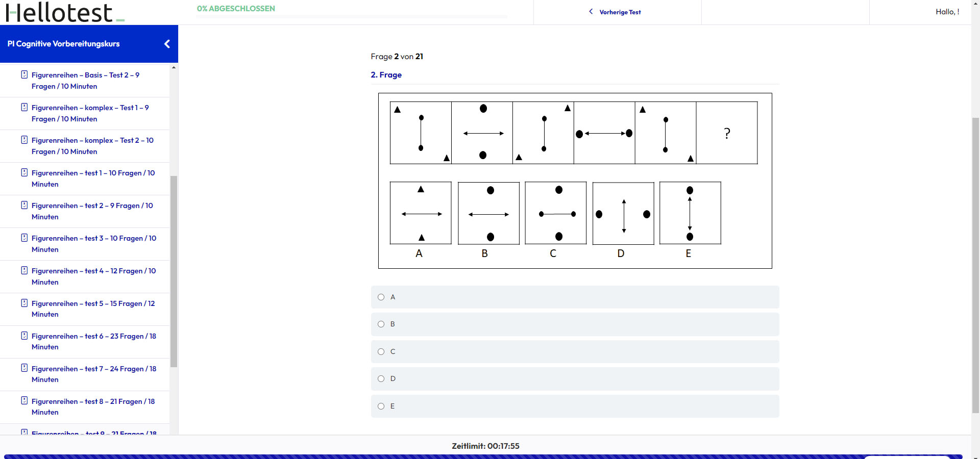Viewport: 980px width, 459px height.
Task: Click the quiz icon beside Figurenreihen test 7
Action: point(24,368)
